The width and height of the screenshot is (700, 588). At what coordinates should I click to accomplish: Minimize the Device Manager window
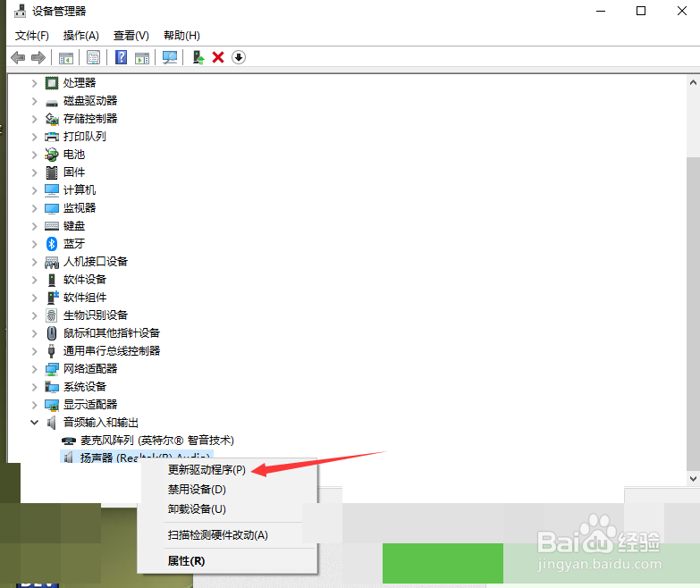[601, 11]
